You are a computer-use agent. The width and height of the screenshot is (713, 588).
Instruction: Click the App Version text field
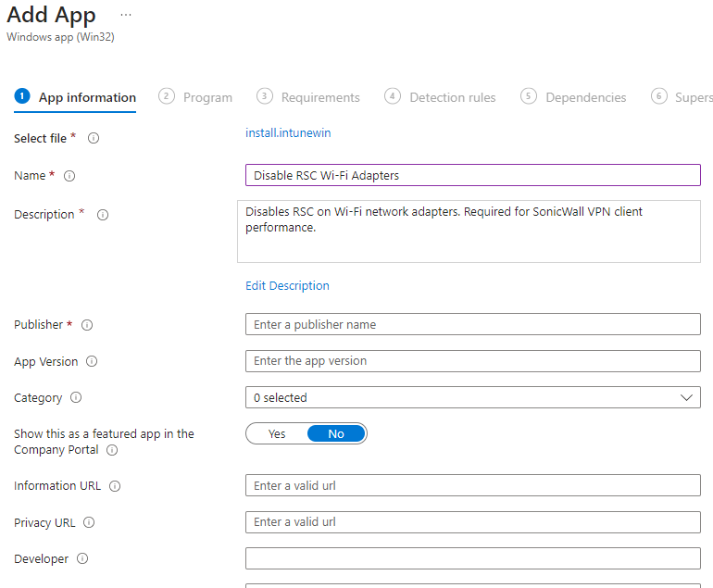tap(472, 361)
